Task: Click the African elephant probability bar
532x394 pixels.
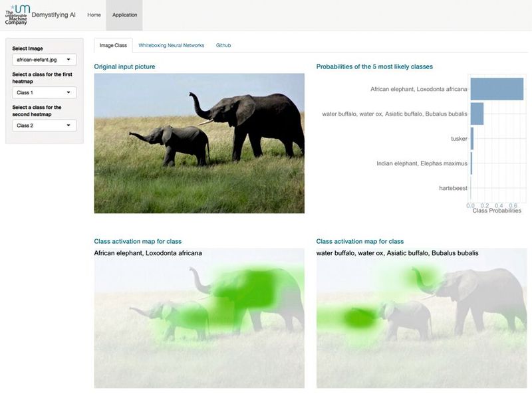Action: 497,88
